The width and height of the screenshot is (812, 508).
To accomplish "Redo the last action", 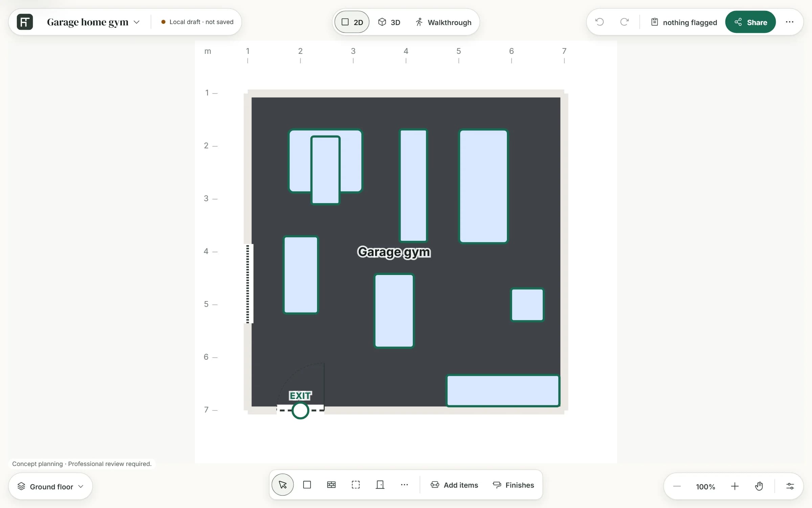I will [624, 22].
